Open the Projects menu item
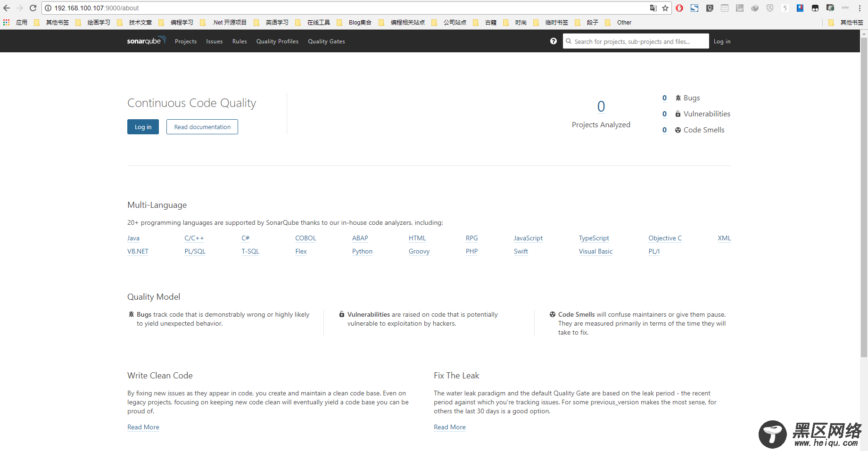The height and width of the screenshot is (451, 868). tap(186, 41)
